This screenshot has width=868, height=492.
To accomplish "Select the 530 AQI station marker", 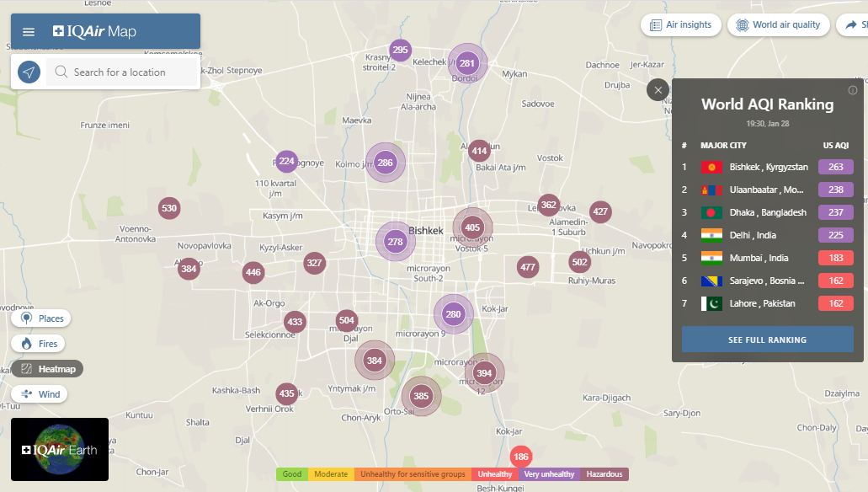I will click(x=169, y=208).
